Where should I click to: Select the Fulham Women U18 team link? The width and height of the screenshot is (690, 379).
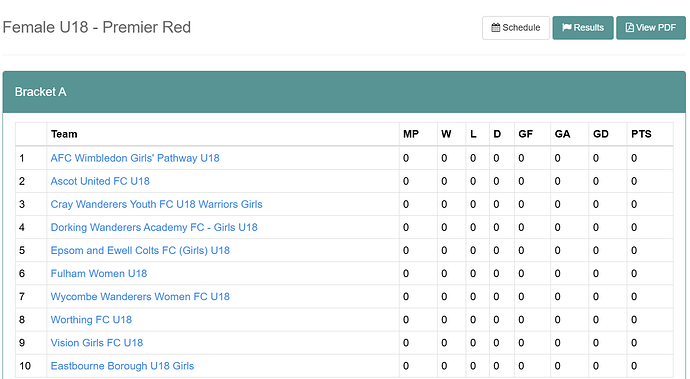tap(99, 273)
